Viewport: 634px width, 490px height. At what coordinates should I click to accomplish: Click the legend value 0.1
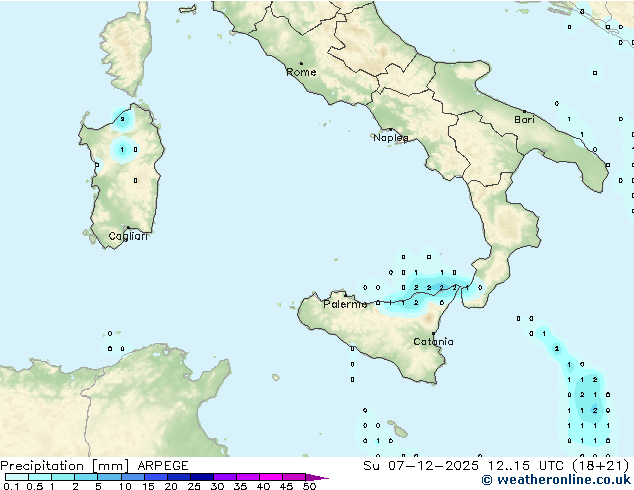pos(11,486)
